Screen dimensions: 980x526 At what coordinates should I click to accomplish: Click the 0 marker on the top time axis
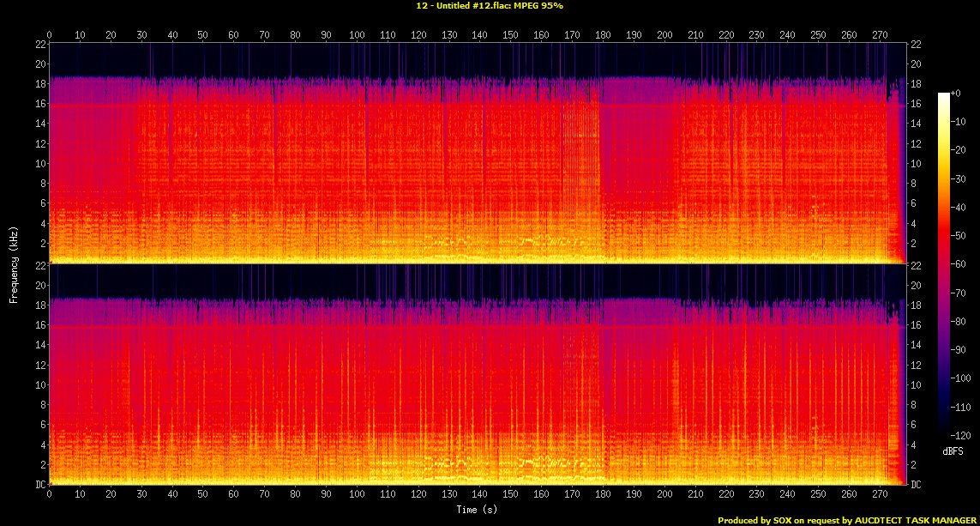tap(50, 35)
